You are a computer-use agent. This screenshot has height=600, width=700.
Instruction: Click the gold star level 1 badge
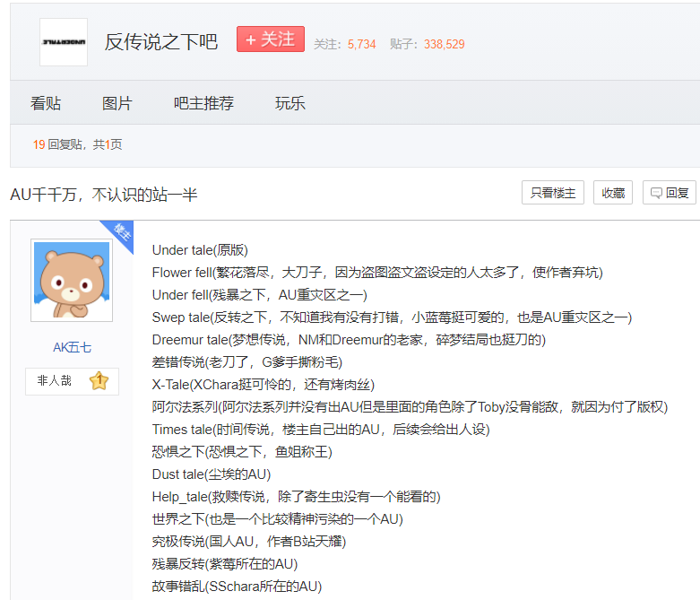pos(99,381)
